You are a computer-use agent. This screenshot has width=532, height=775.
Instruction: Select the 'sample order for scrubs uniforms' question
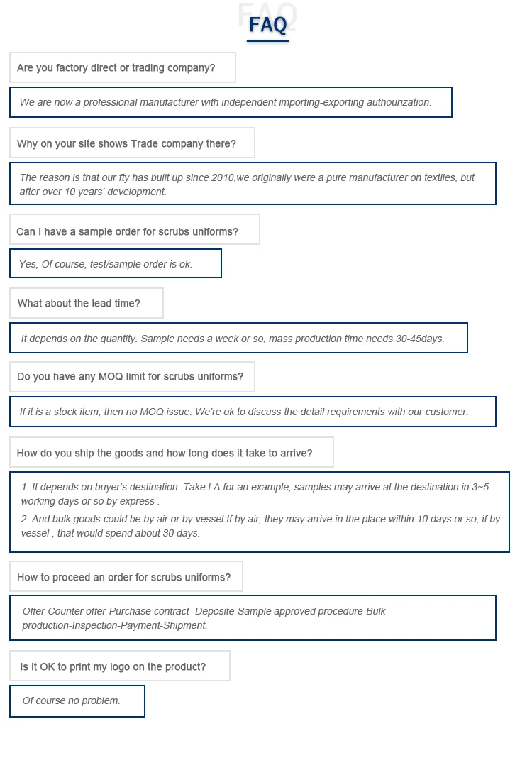[x=127, y=231]
